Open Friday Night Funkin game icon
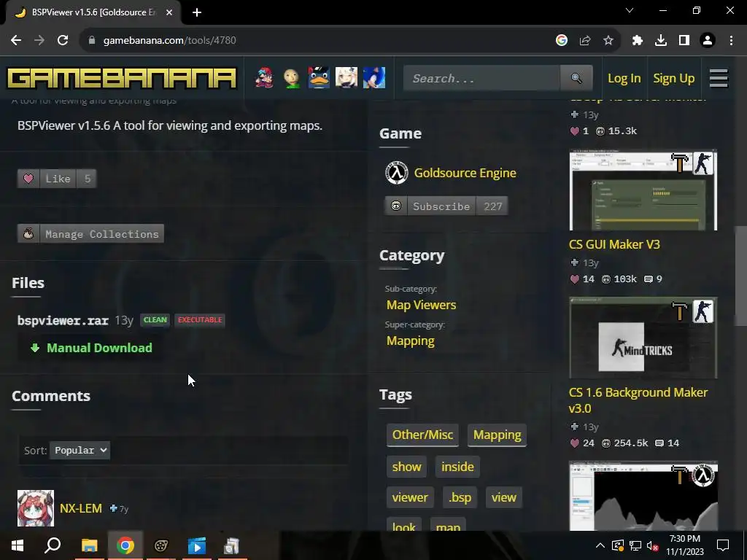 pyautogui.click(x=264, y=77)
